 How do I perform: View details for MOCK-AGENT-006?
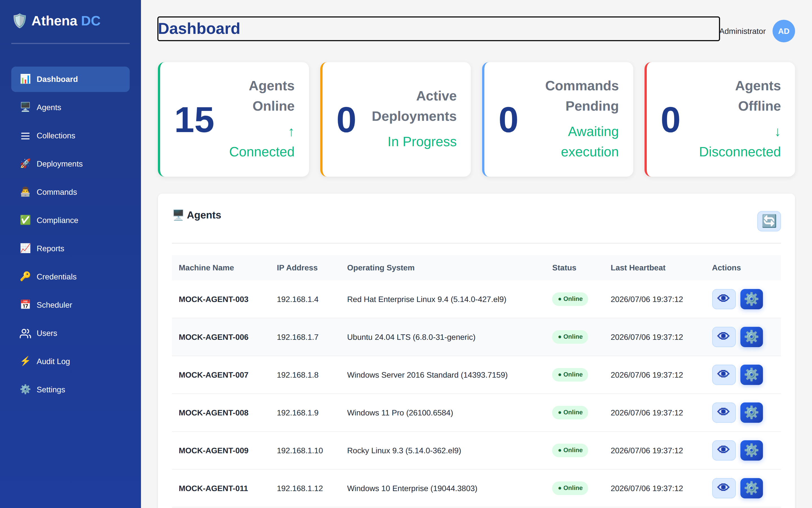[x=724, y=337]
